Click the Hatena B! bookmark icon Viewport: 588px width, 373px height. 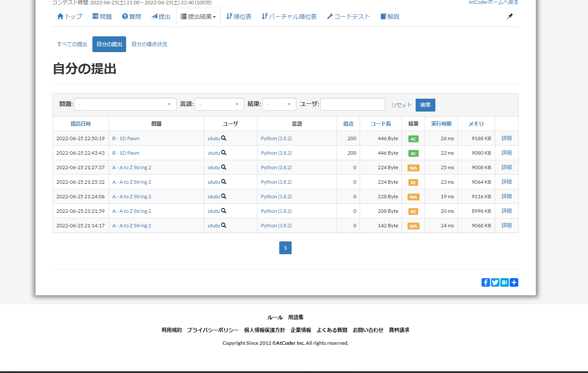(x=504, y=282)
